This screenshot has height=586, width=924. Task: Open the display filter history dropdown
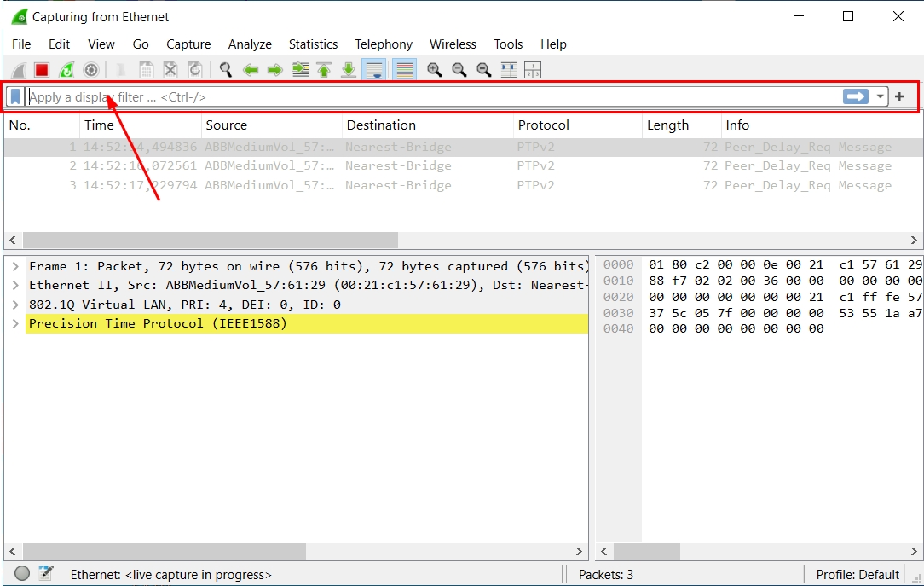[881, 96]
